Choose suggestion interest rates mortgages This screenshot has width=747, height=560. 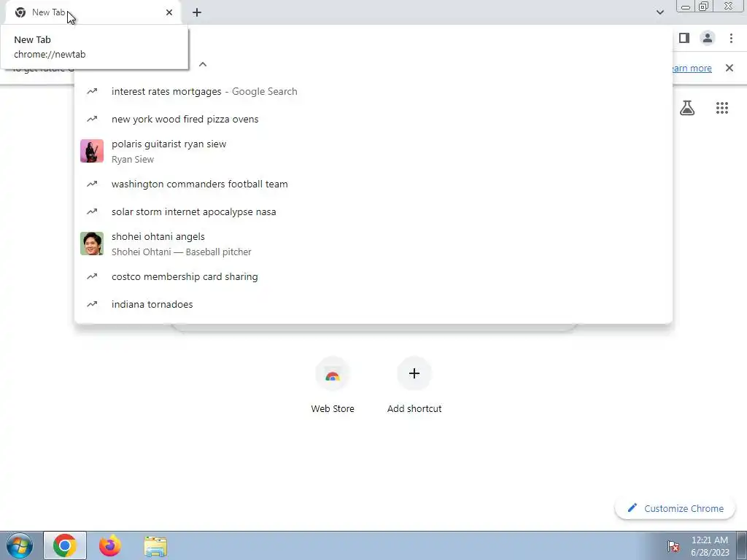373,91
